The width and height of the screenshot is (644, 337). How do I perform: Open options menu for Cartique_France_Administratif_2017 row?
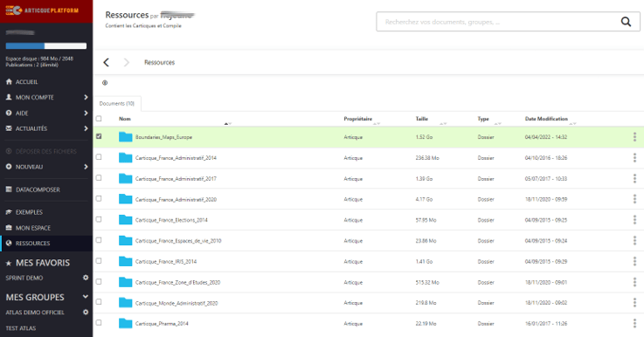(634, 179)
